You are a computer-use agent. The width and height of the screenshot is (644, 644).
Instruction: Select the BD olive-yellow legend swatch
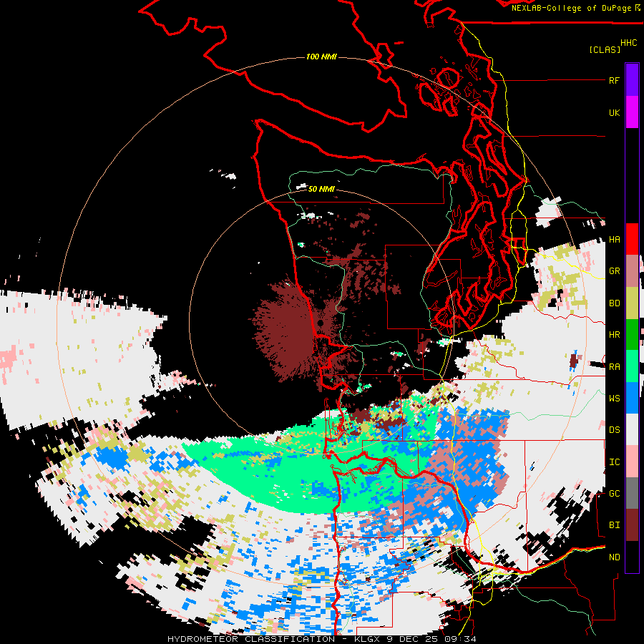tap(632, 303)
